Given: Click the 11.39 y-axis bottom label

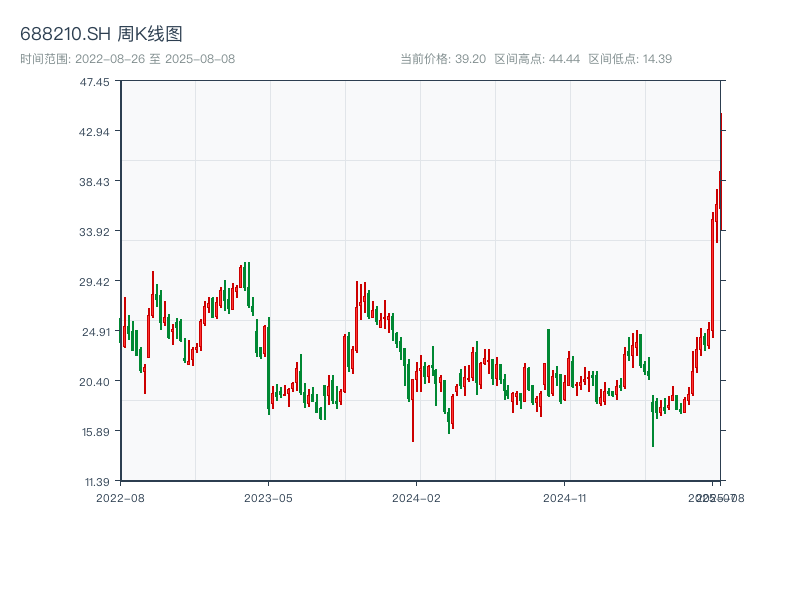Looking at the screenshot, I should 96,481.
